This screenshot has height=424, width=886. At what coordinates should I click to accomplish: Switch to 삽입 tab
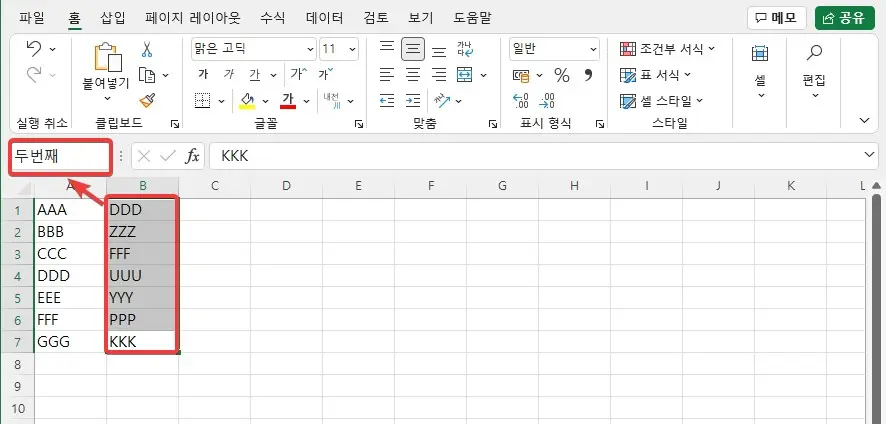[113, 18]
